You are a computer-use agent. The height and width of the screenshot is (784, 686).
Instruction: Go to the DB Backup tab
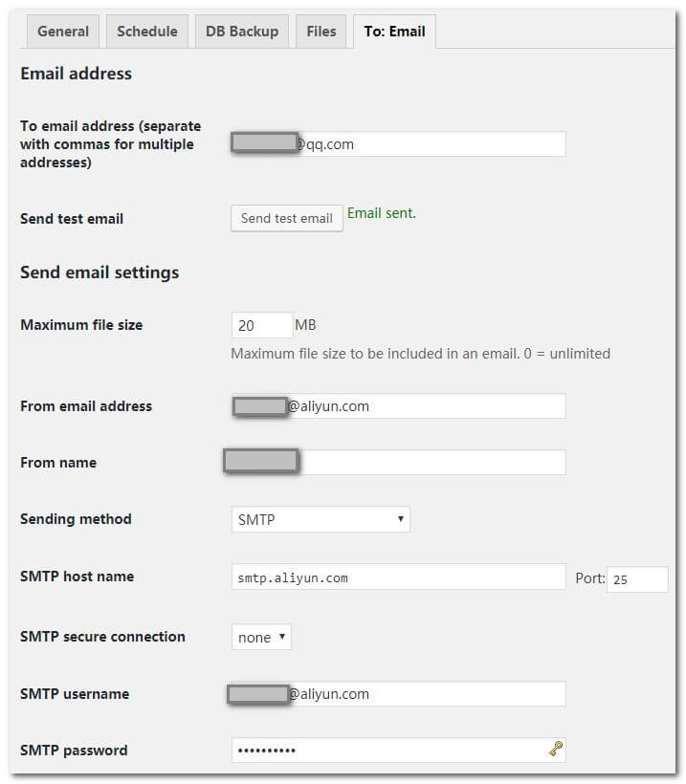click(242, 32)
